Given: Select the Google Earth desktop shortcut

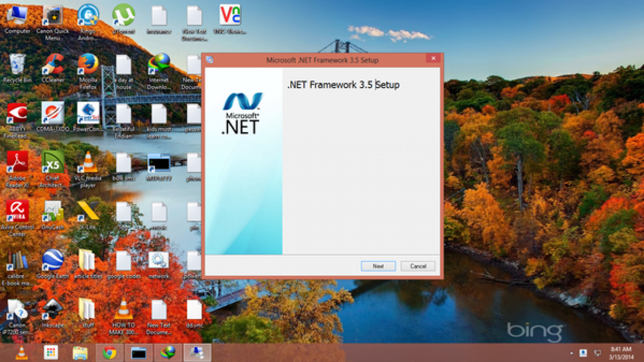Looking at the screenshot, I should point(53,264).
